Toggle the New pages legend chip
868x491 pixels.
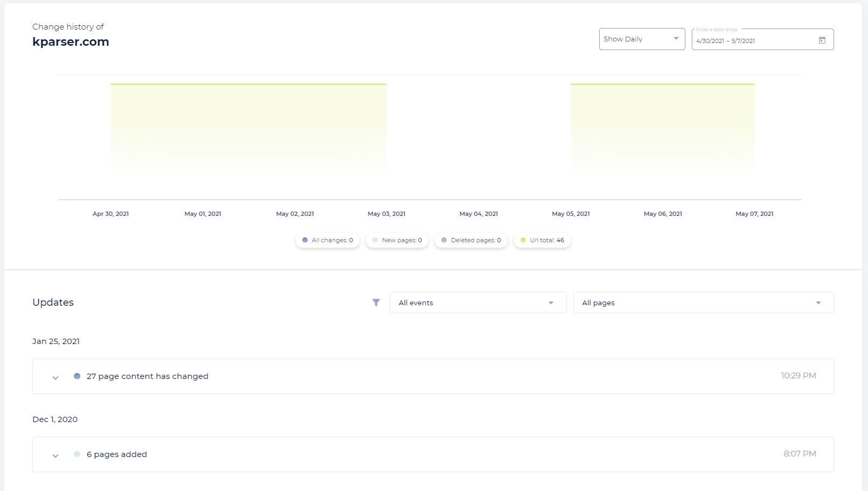(397, 240)
